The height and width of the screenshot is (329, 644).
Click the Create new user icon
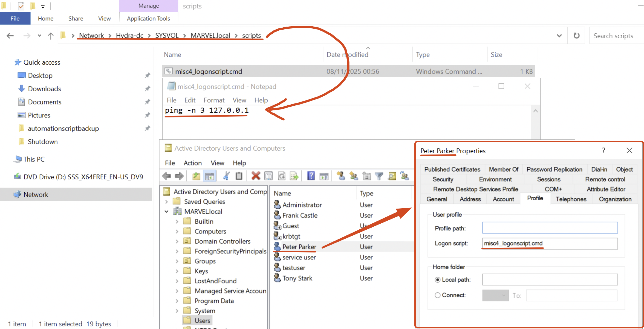pos(341,176)
